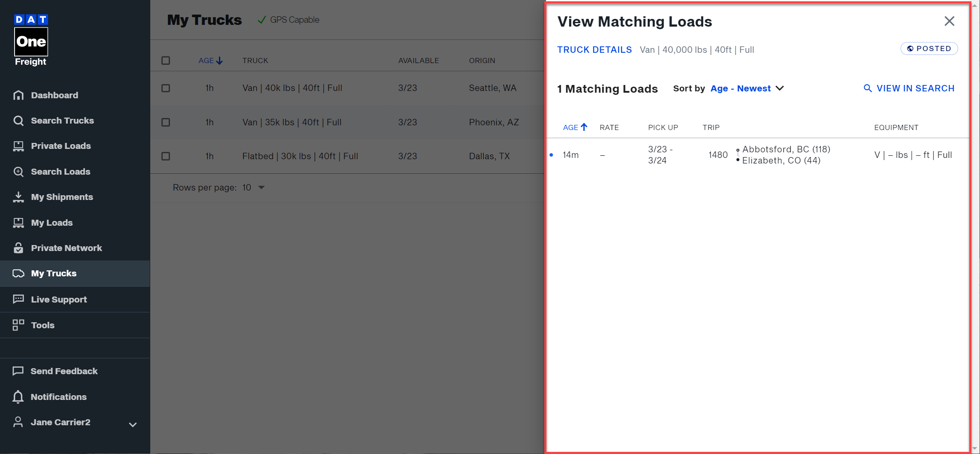
Task: Open My Shipments via its download icon
Action: (18, 197)
